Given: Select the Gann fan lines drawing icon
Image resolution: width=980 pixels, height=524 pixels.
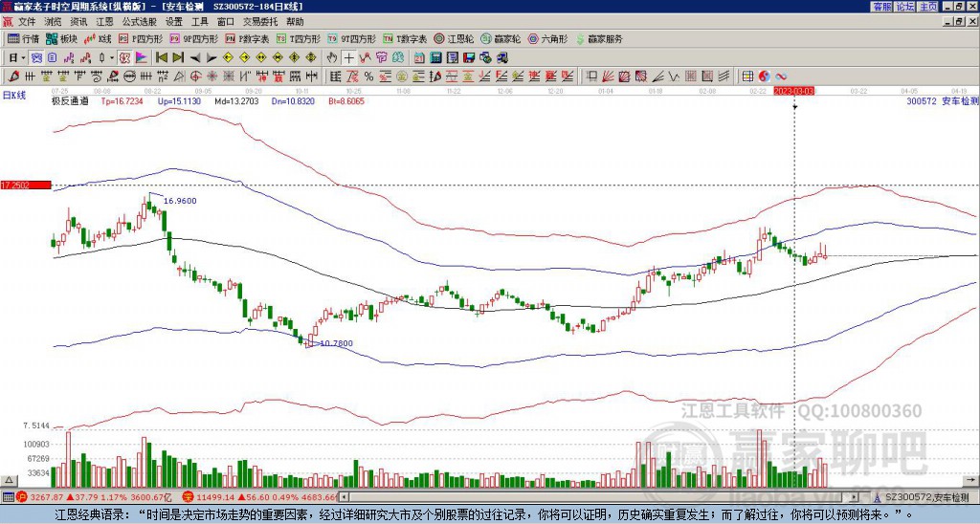Looking at the screenshot, I should tap(608, 76).
